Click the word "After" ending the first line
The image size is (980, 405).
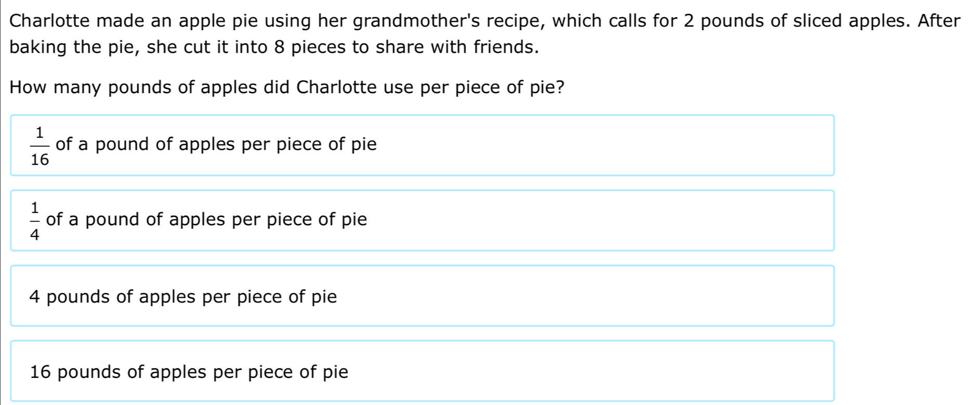point(938,21)
